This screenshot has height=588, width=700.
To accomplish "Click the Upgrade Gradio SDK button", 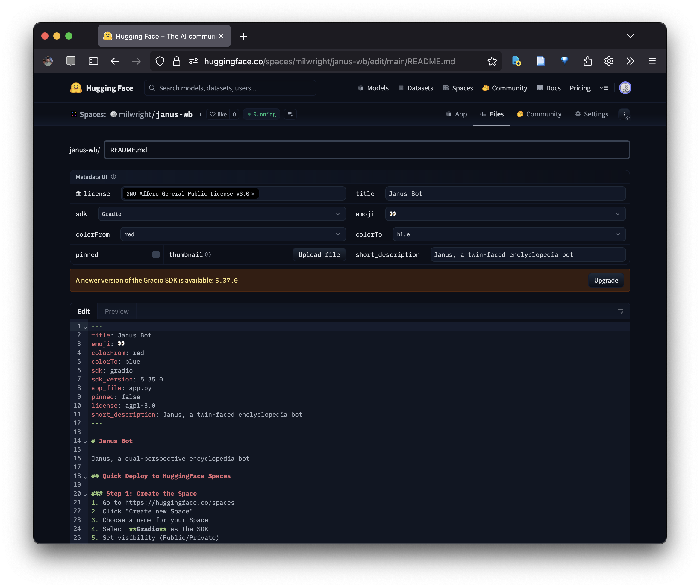I will (x=606, y=280).
